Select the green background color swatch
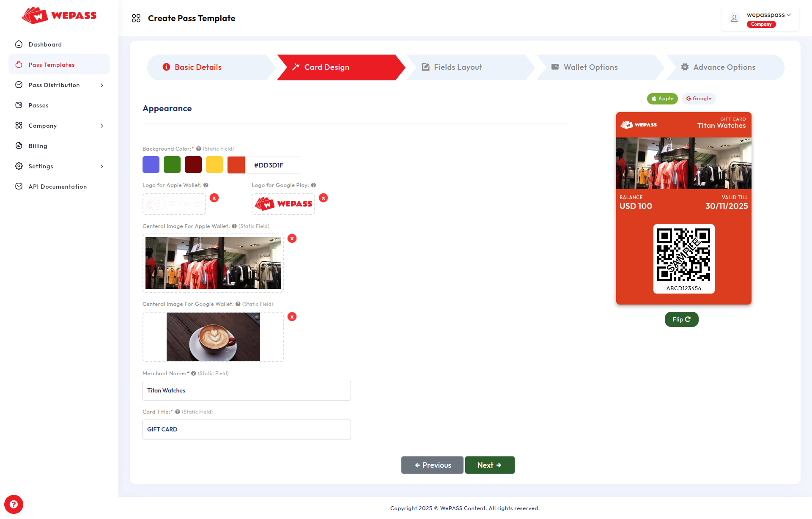Viewport: 812px width, 519px height. [x=172, y=165]
